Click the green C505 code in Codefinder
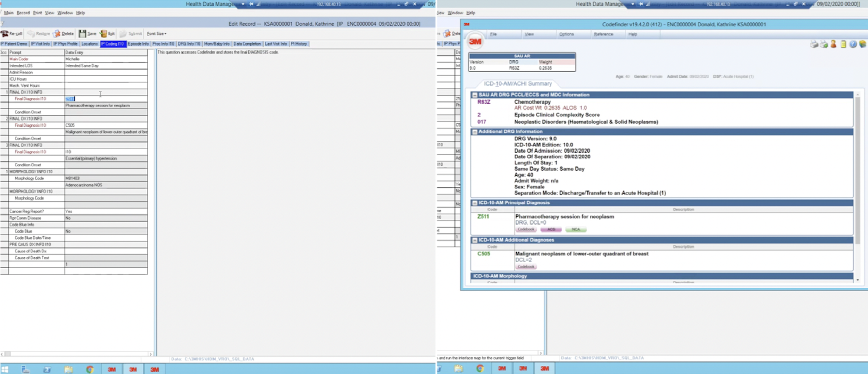The image size is (868, 374). tap(483, 254)
